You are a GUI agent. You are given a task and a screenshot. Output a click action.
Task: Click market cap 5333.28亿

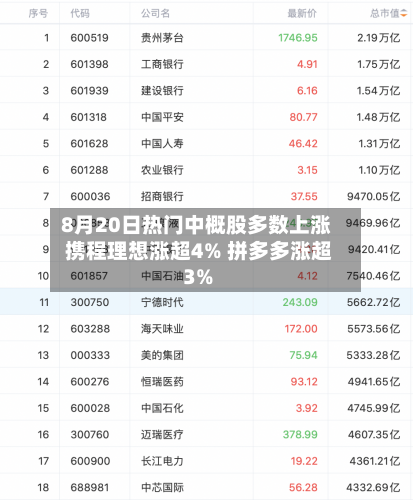[x=373, y=355]
